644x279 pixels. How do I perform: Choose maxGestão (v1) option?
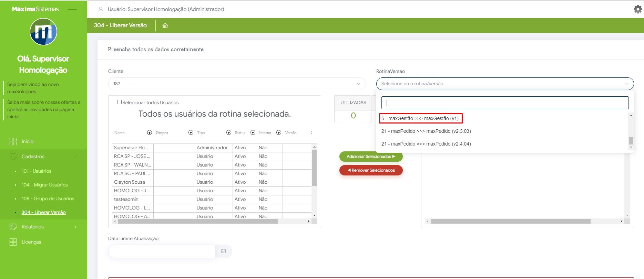420,118
